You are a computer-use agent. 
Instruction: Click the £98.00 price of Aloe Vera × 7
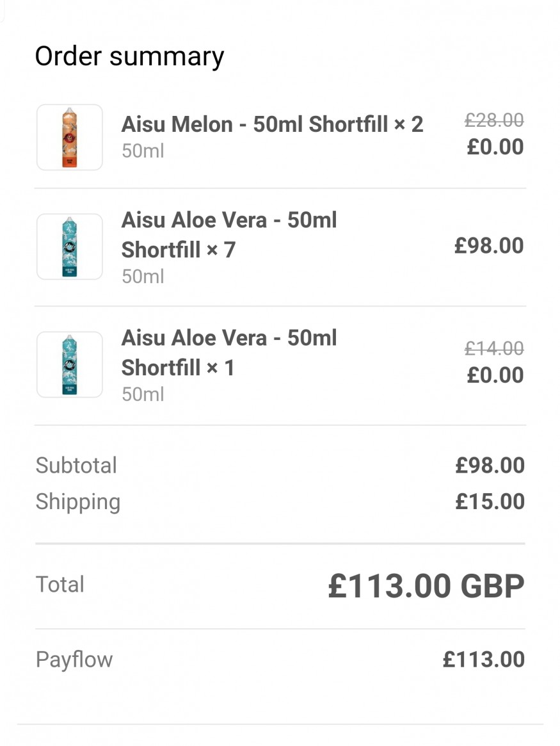point(489,245)
